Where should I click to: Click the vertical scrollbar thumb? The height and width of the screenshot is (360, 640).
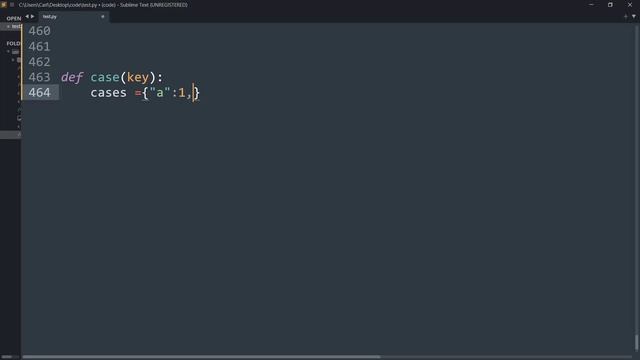pos(636,342)
